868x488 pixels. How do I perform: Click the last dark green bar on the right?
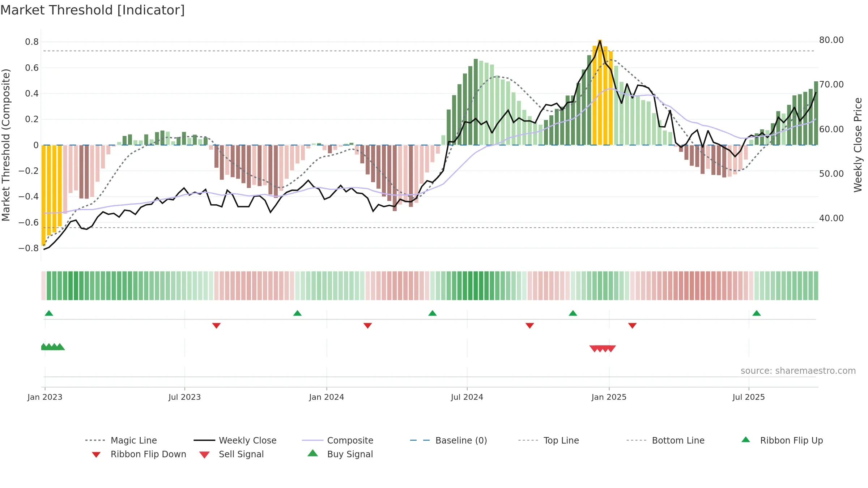pos(816,113)
